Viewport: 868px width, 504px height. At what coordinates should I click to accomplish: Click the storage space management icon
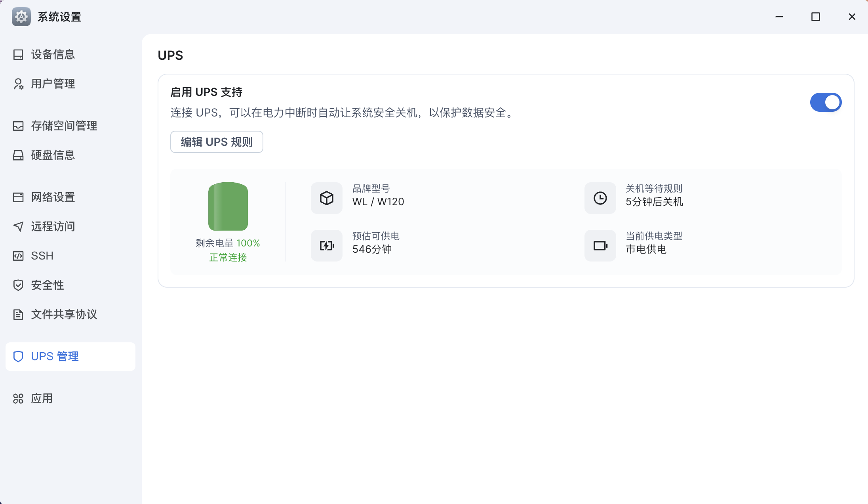coord(18,126)
